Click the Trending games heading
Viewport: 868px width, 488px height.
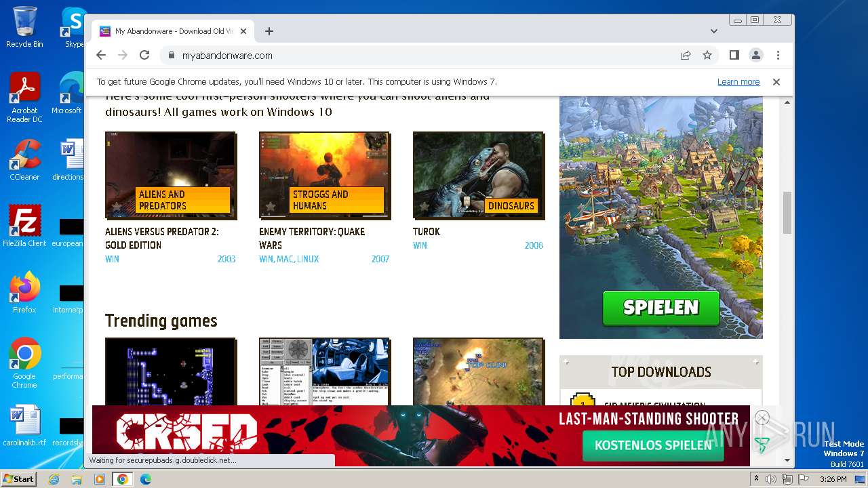pos(161,321)
